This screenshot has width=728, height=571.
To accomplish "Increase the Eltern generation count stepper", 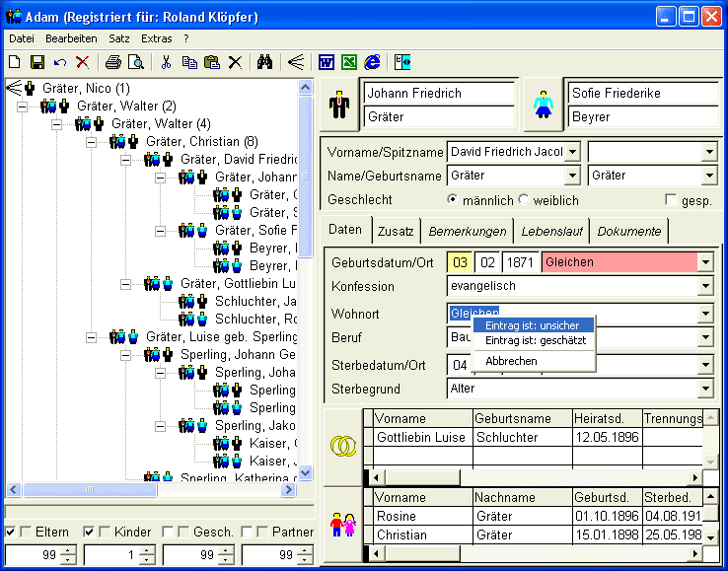I will click(68, 550).
